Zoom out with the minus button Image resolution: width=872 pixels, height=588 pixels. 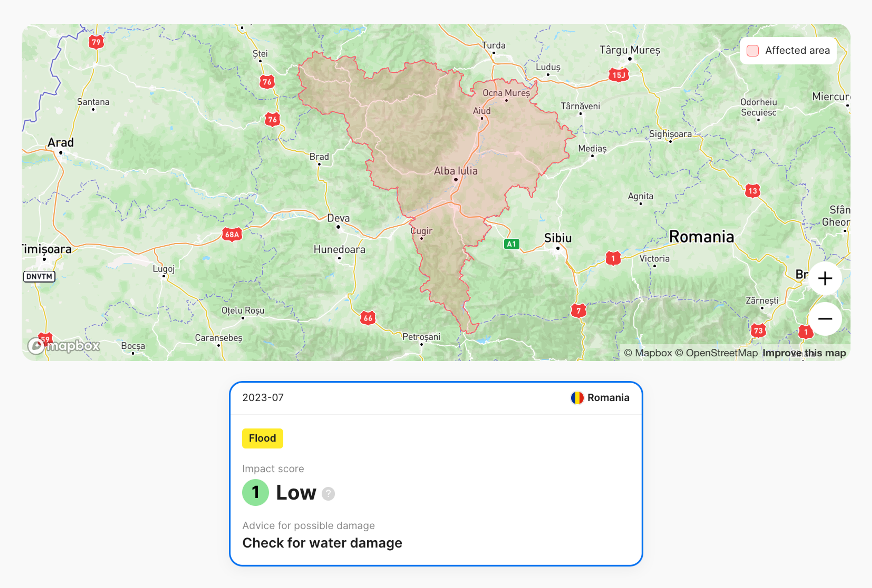click(x=825, y=319)
